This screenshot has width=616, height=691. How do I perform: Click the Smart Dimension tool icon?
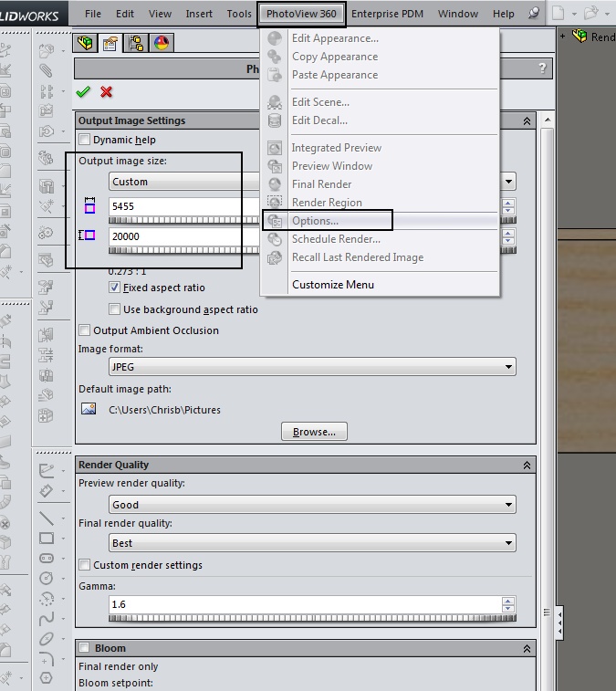click(x=47, y=490)
